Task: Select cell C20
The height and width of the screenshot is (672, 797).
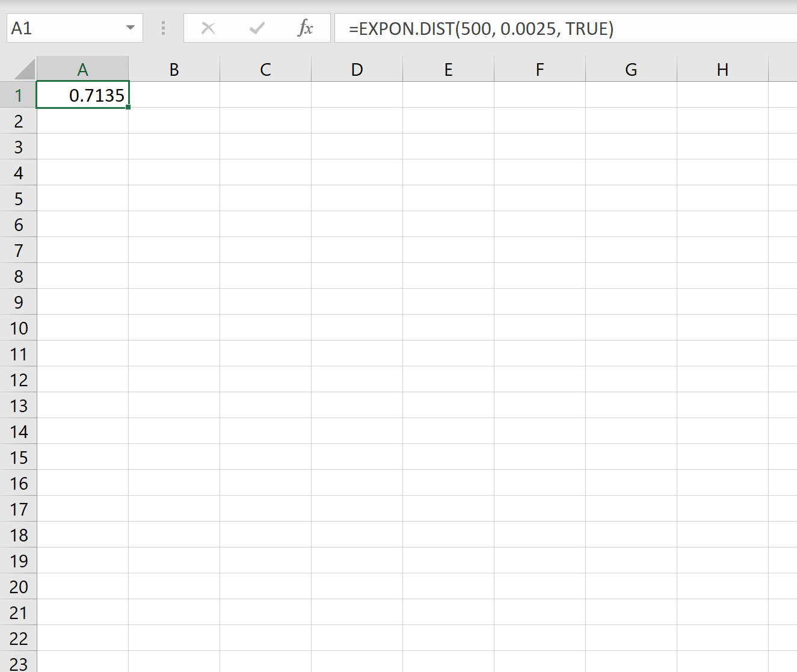Action: [x=265, y=586]
